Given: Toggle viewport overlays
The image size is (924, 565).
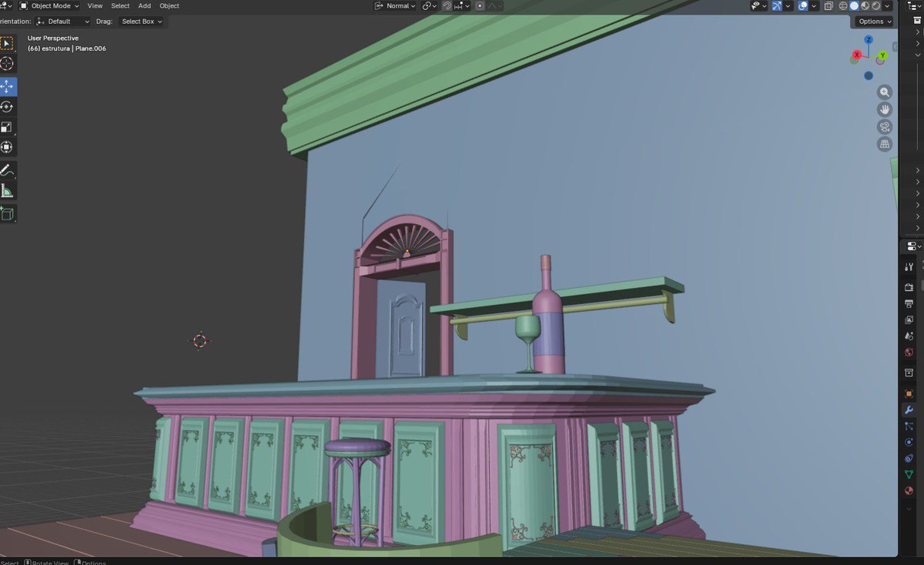Looking at the screenshot, I should coord(802,5).
